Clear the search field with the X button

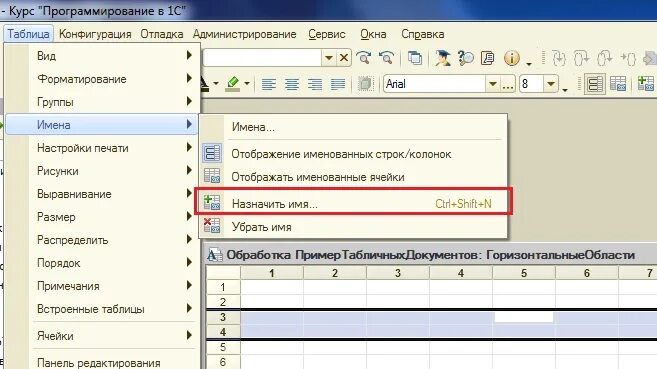[x=344, y=57]
